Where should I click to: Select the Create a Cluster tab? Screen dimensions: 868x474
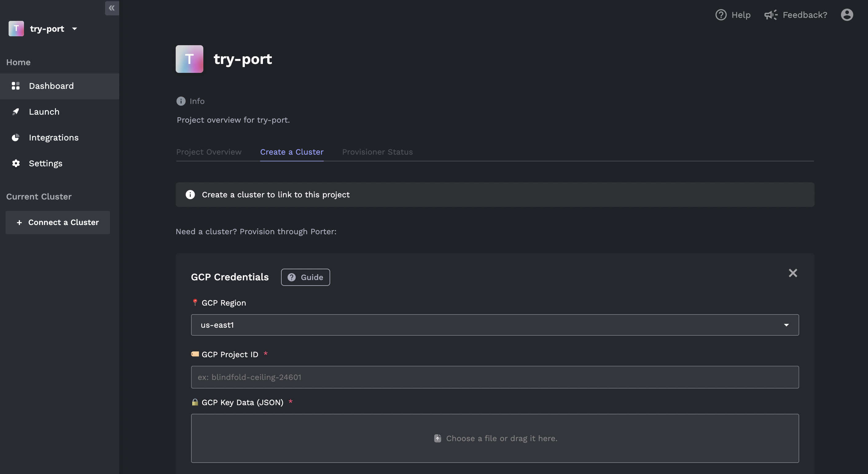pos(292,152)
